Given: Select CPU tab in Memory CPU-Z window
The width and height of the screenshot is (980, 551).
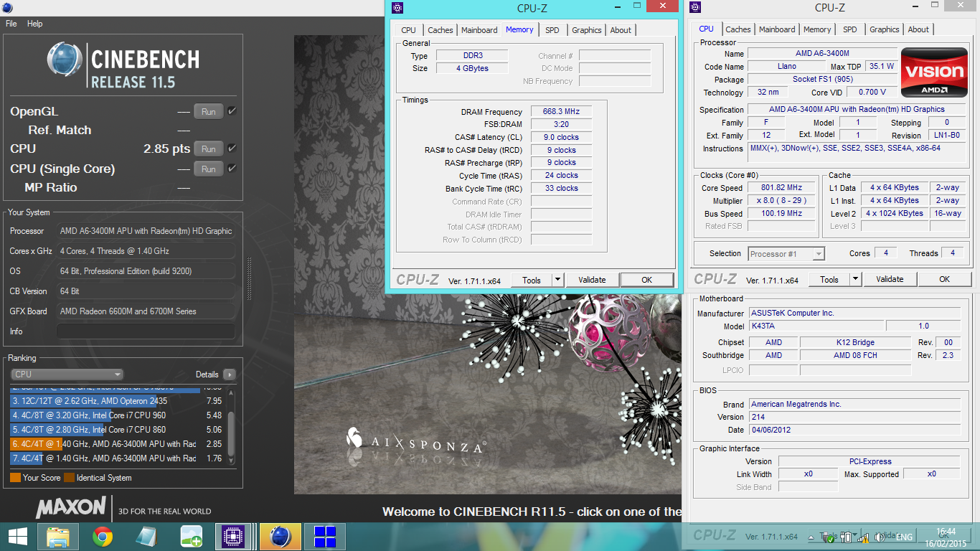Looking at the screenshot, I should click(x=408, y=30).
